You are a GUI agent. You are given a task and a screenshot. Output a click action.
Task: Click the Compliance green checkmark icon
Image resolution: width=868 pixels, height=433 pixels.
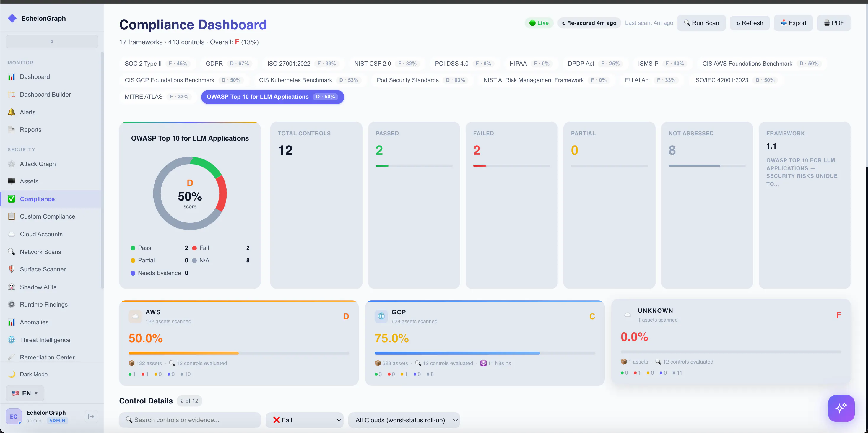click(x=12, y=199)
